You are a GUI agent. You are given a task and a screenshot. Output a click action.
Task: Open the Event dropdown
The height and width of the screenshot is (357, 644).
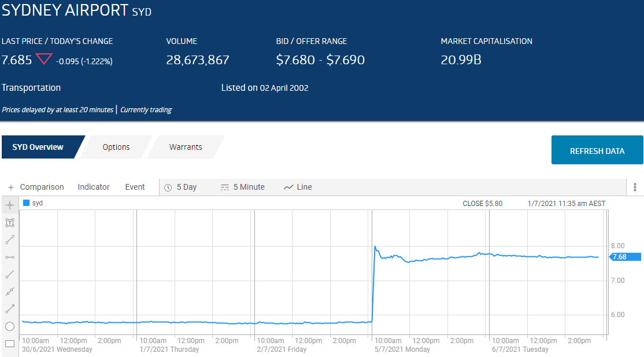click(135, 187)
